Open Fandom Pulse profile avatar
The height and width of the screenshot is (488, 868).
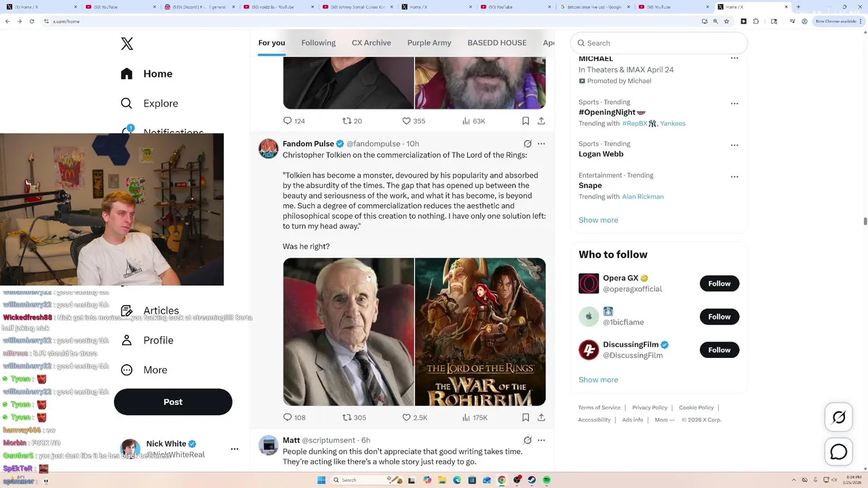[269, 148]
